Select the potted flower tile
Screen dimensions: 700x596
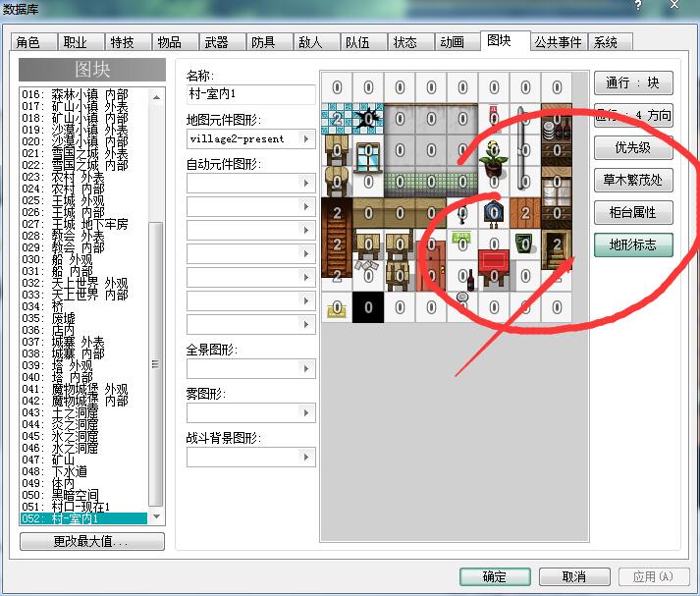click(x=493, y=158)
